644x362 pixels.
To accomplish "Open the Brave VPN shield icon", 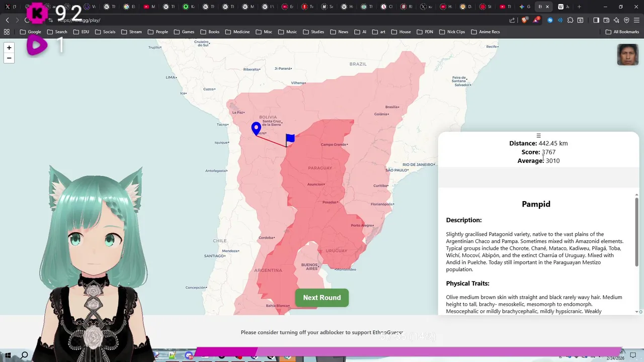I will pos(626,20).
